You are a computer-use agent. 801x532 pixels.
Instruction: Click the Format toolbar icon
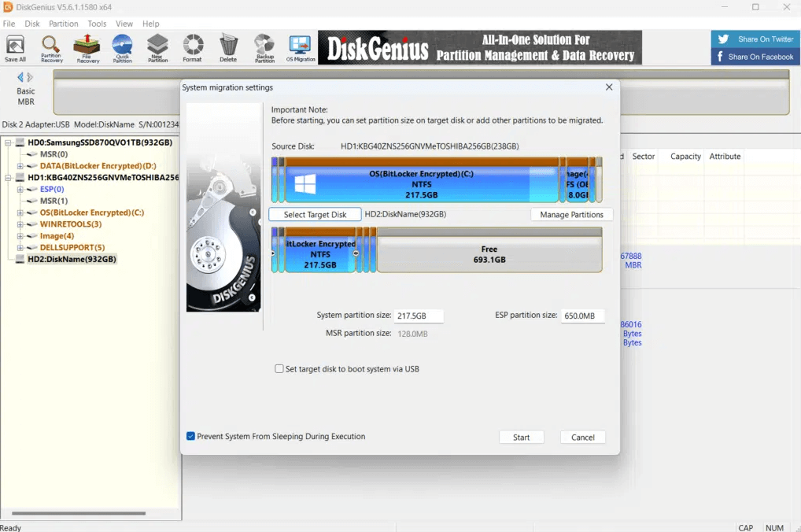coord(193,49)
